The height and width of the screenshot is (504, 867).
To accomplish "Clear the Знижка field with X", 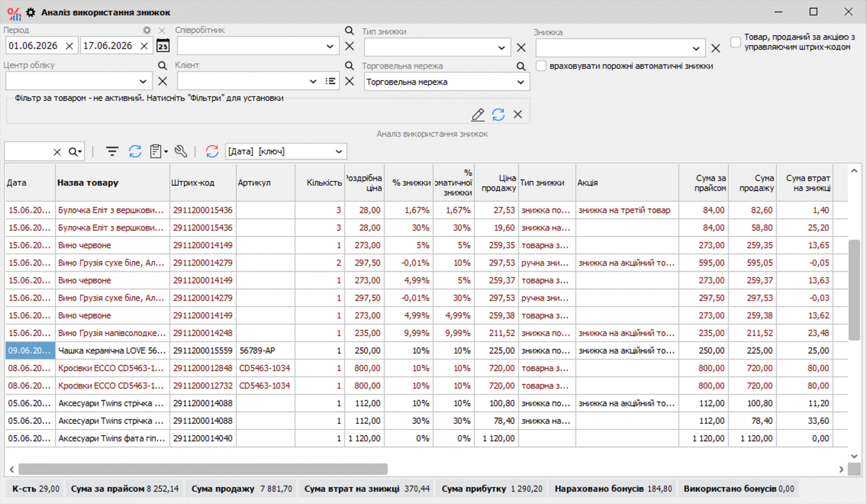I will pyautogui.click(x=716, y=48).
